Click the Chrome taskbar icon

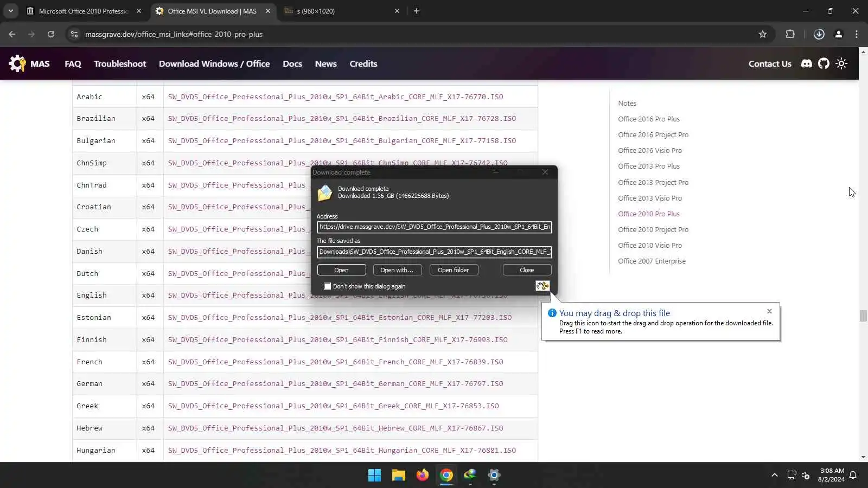(446, 476)
